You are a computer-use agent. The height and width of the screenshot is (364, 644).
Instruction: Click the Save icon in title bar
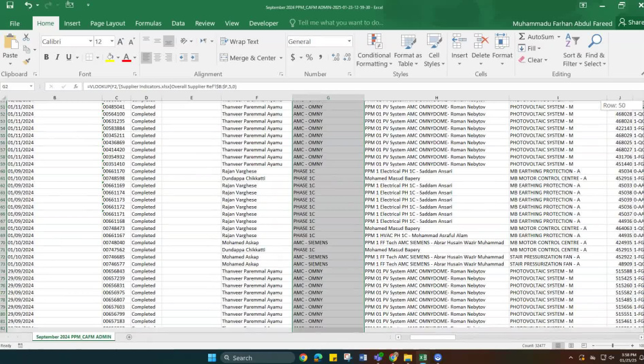[10, 5]
